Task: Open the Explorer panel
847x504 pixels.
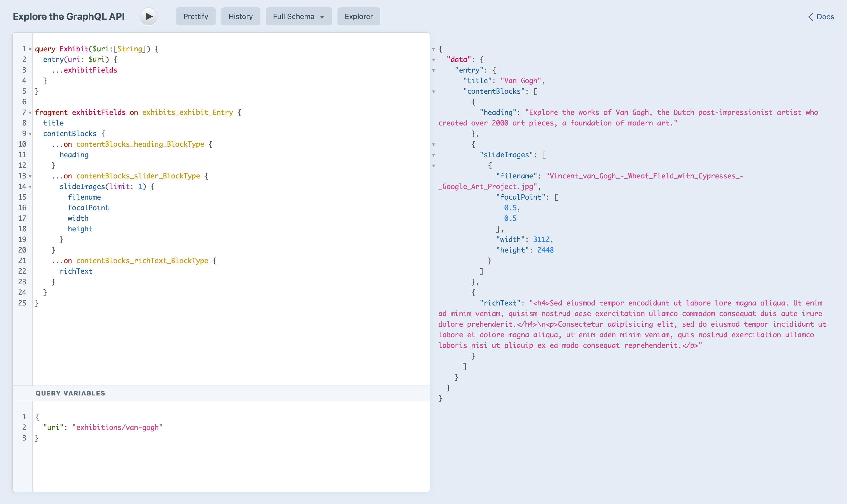Action: [x=359, y=16]
